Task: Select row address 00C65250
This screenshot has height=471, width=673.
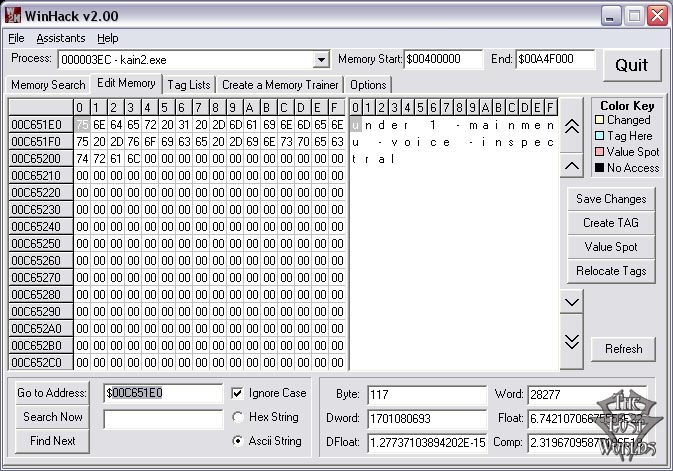Action: [x=40, y=244]
